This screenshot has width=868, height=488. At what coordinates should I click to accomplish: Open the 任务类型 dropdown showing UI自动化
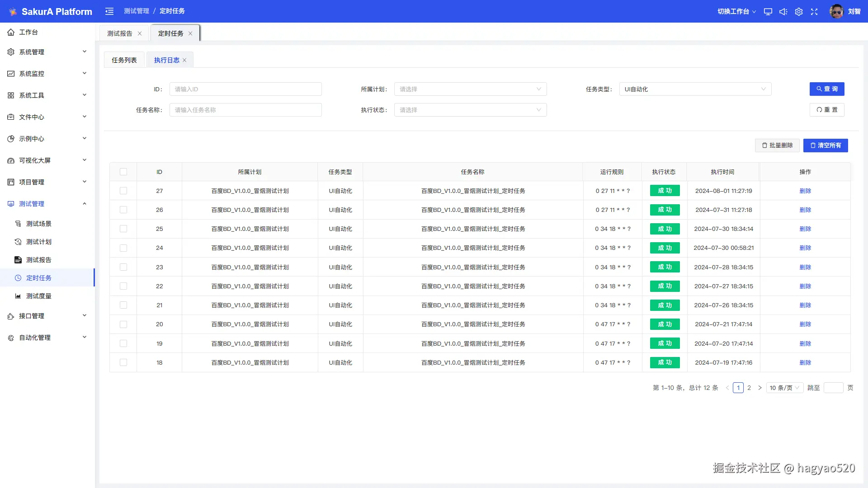pos(695,89)
